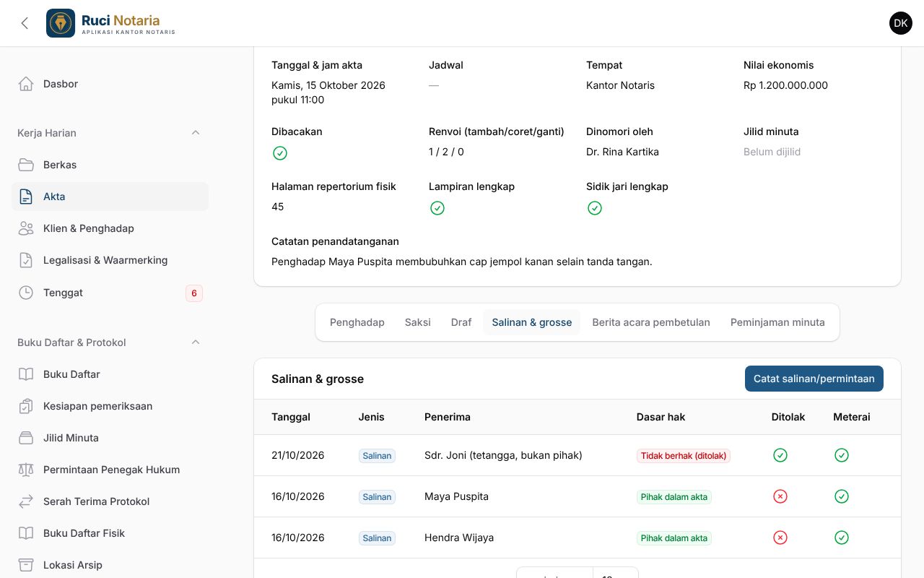Click the Tenggat badge showing 6

tap(194, 293)
